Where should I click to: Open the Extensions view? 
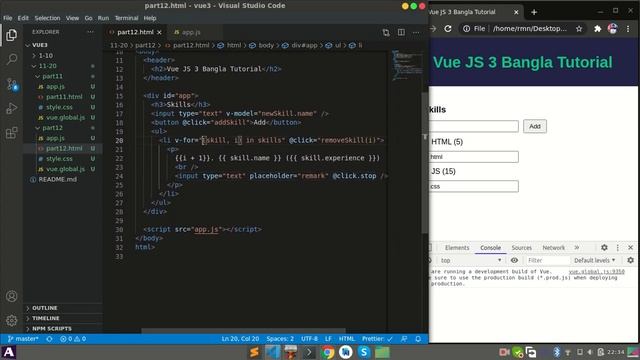[x=11, y=133]
